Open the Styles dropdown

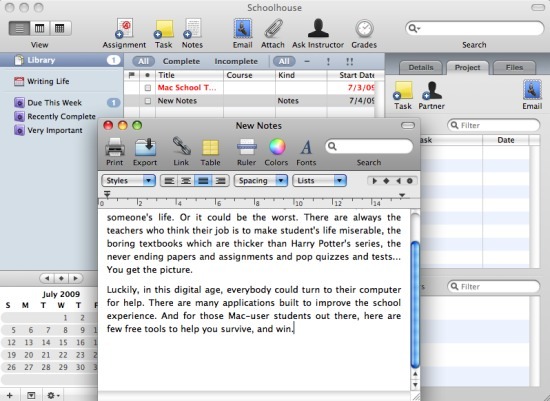(x=128, y=181)
